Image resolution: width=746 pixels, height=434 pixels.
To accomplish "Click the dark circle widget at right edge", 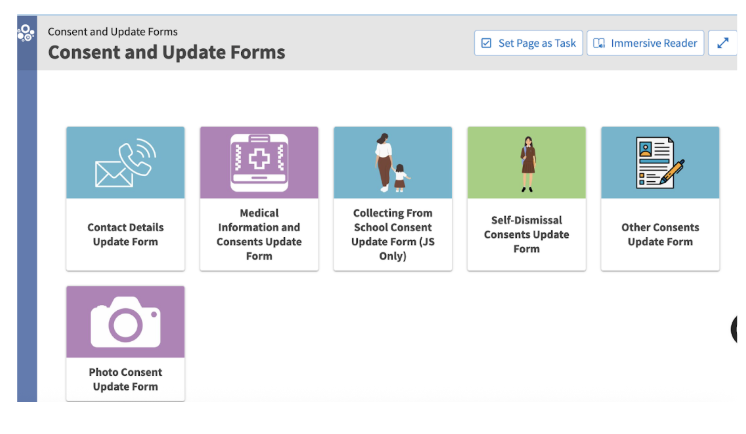I will pyautogui.click(x=734, y=329).
